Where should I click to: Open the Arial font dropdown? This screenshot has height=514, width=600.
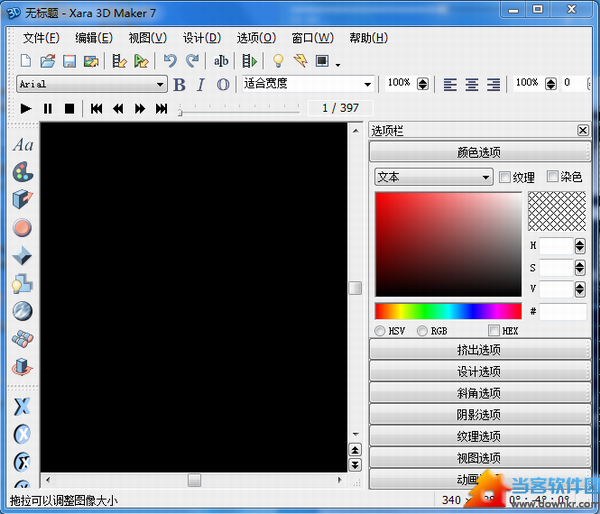coord(91,85)
